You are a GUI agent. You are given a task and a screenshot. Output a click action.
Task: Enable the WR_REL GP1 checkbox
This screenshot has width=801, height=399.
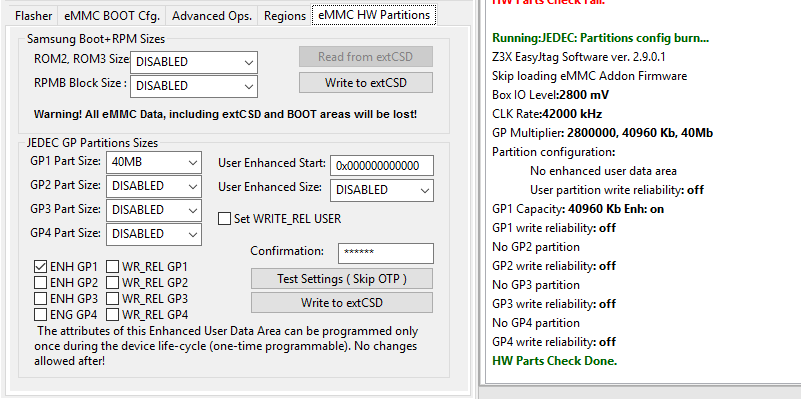[x=113, y=267]
